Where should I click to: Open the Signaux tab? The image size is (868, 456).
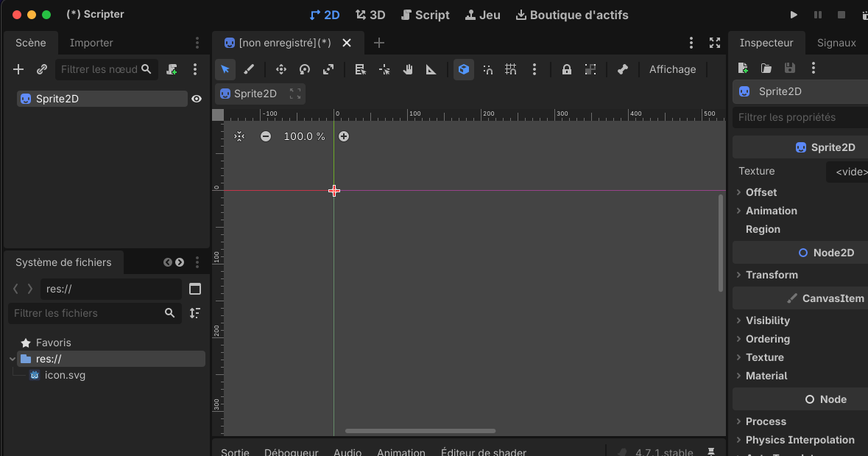point(836,43)
